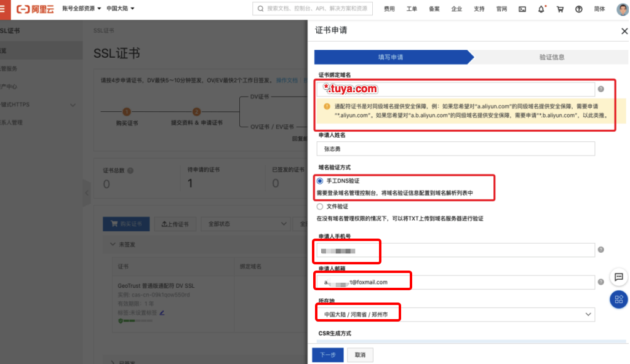Open the 操作文档 link
Image resolution: width=630 pixels, height=364 pixels.
coord(287,81)
